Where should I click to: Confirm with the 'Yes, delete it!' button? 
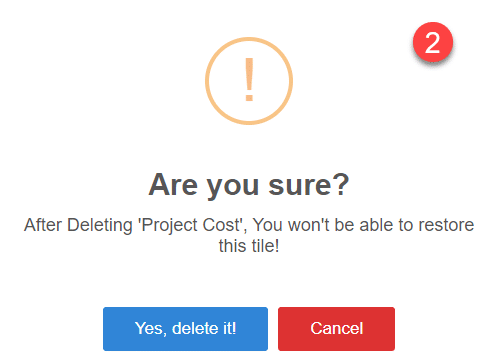point(185,329)
